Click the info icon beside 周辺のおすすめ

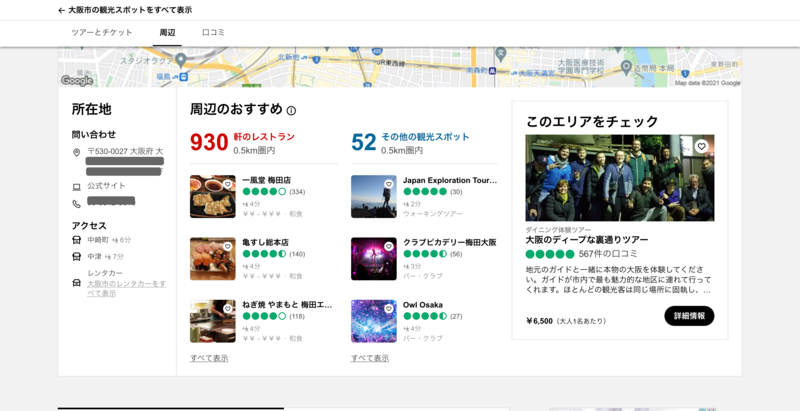pyautogui.click(x=291, y=111)
